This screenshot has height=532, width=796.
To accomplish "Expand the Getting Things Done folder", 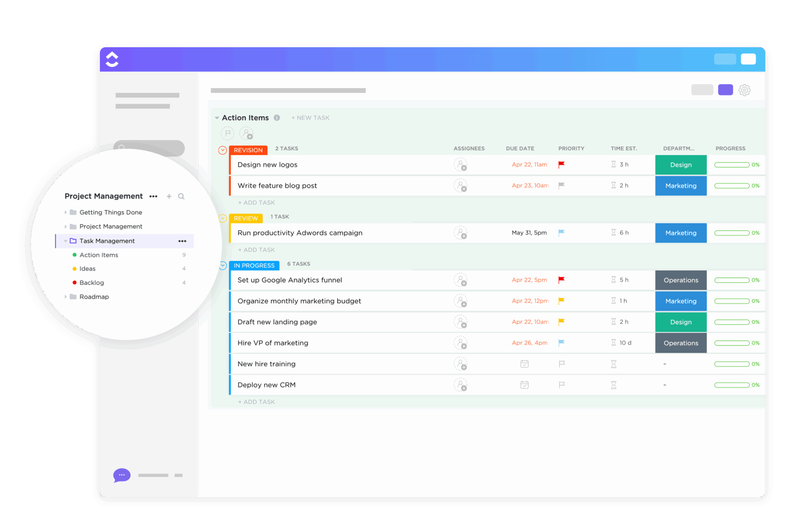I will [x=66, y=212].
